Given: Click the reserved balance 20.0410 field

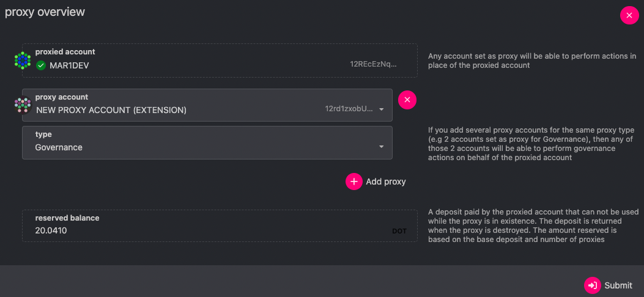Looking at the screenshot, I should coord(51,231).
